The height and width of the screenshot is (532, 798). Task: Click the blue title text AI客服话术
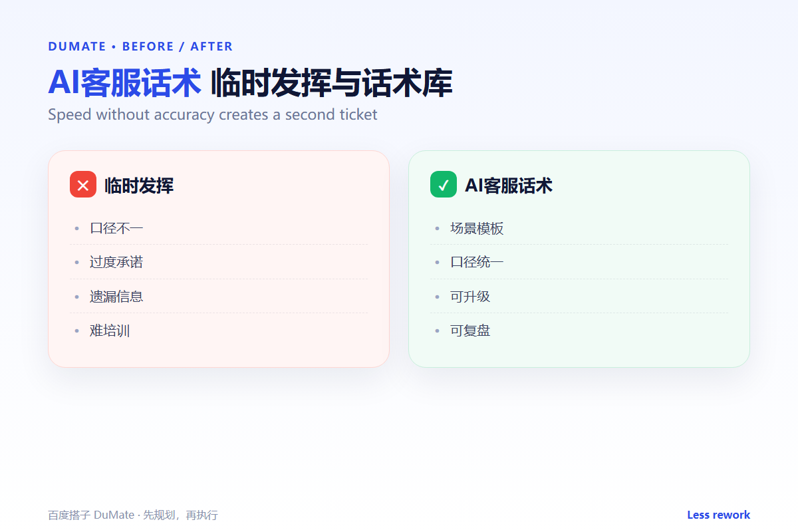coord(124,83)
